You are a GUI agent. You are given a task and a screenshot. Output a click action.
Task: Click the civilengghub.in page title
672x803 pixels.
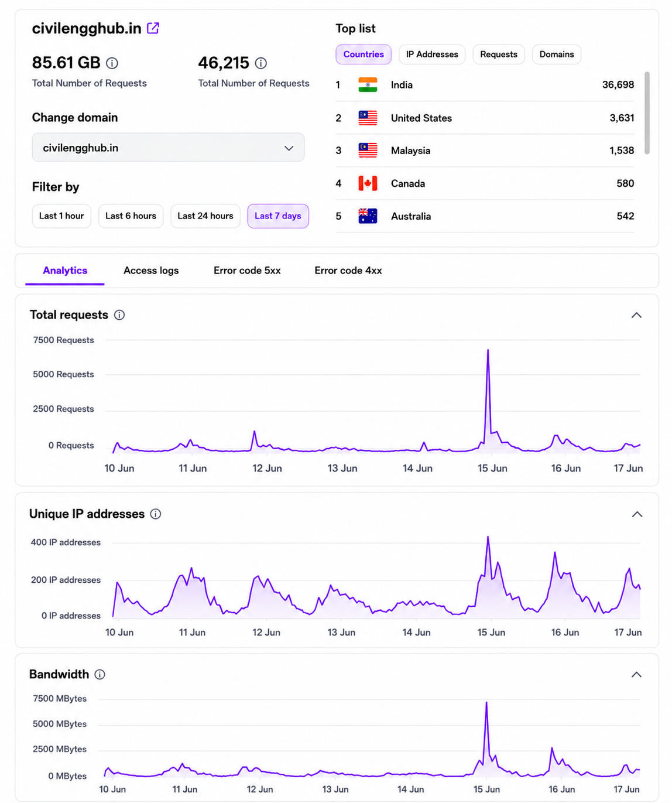click(x=87, y=28)
